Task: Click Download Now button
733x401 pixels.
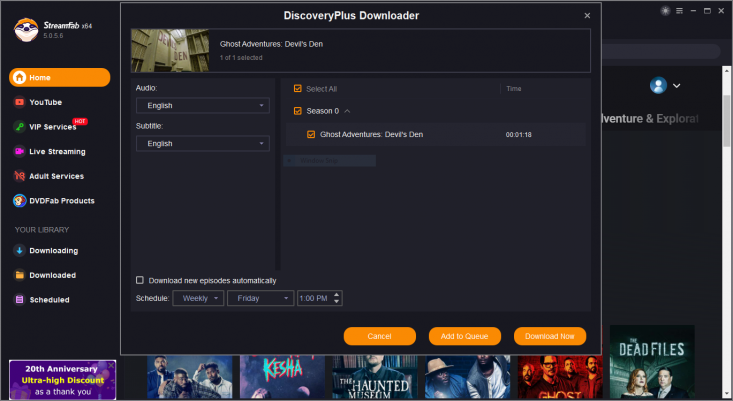Action: click(x=550, y=336)
